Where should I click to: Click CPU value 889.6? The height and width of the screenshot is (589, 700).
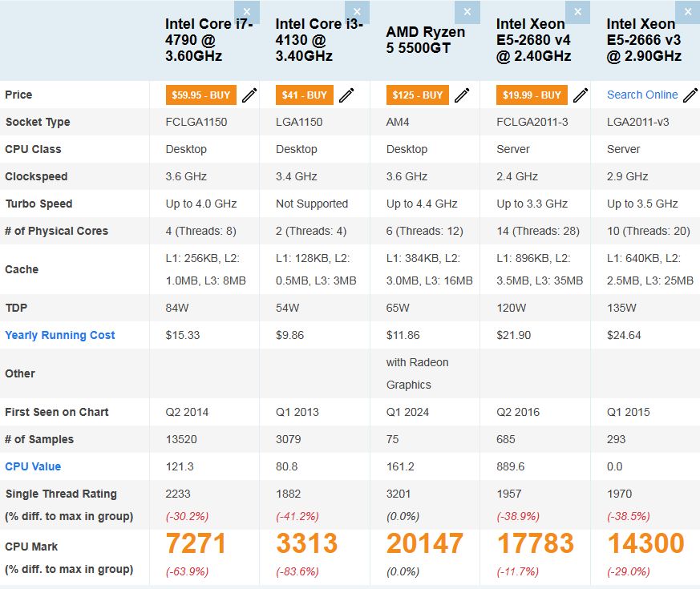coord(510,466)
